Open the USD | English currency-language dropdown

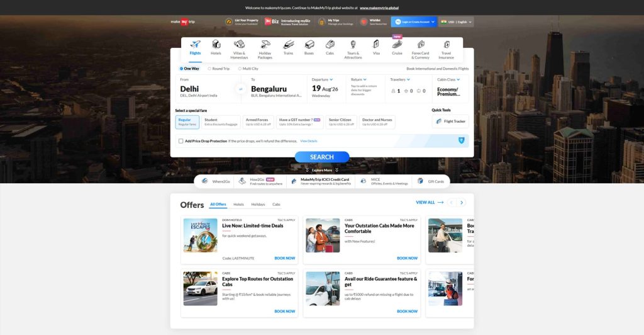pos(456,22)
